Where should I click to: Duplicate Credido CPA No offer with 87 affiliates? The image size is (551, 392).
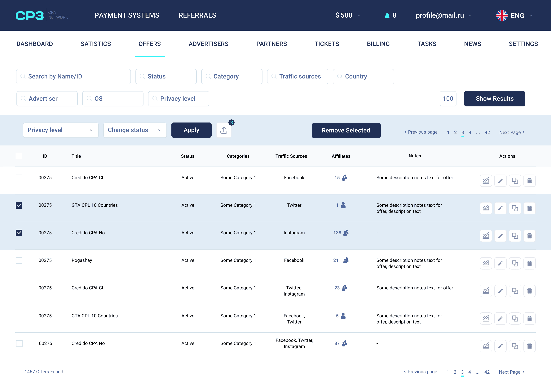click(515, 346)
